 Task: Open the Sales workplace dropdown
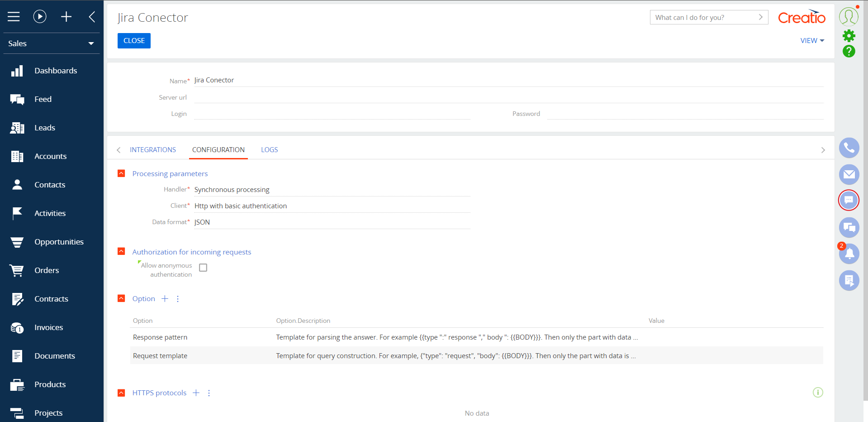pyautogui.click(x=52, y=43)
